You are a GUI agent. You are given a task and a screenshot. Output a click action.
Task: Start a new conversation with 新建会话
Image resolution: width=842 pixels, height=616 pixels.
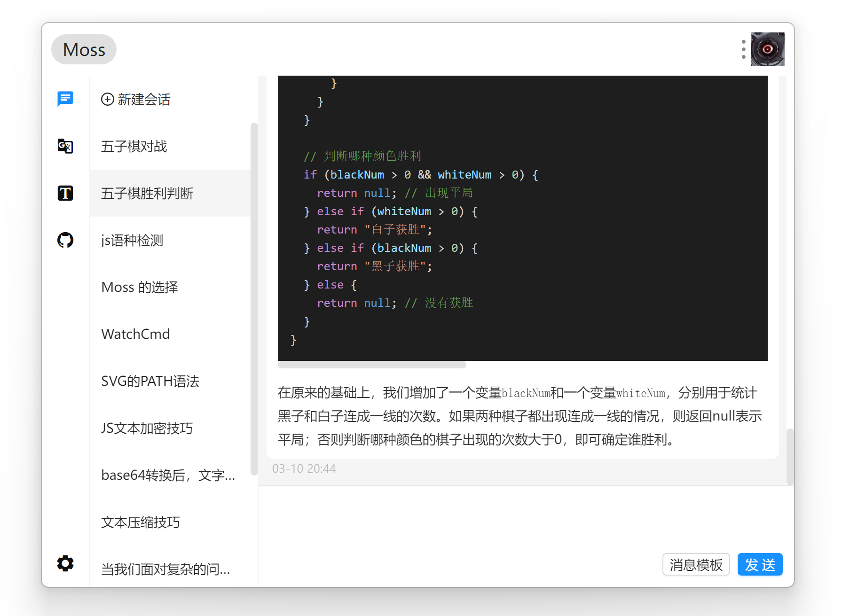coord(136,99)
